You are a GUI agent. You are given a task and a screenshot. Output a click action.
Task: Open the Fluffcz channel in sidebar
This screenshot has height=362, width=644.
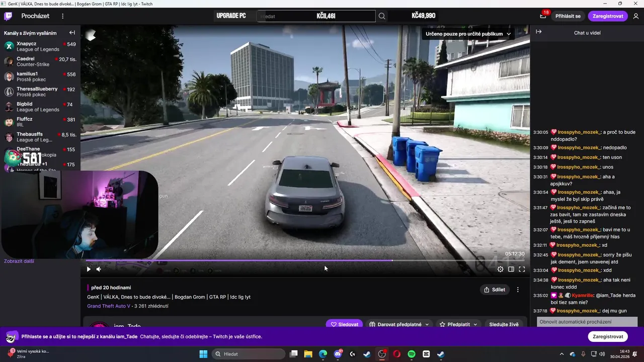(x=40, y=122)
